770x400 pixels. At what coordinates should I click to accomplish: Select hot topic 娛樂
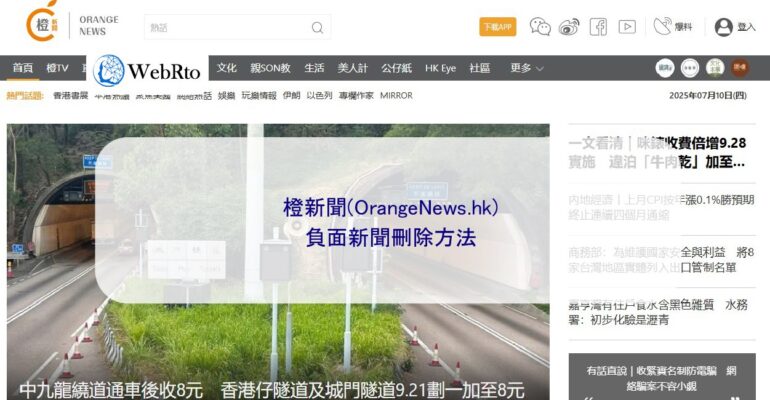coord(226,95)
